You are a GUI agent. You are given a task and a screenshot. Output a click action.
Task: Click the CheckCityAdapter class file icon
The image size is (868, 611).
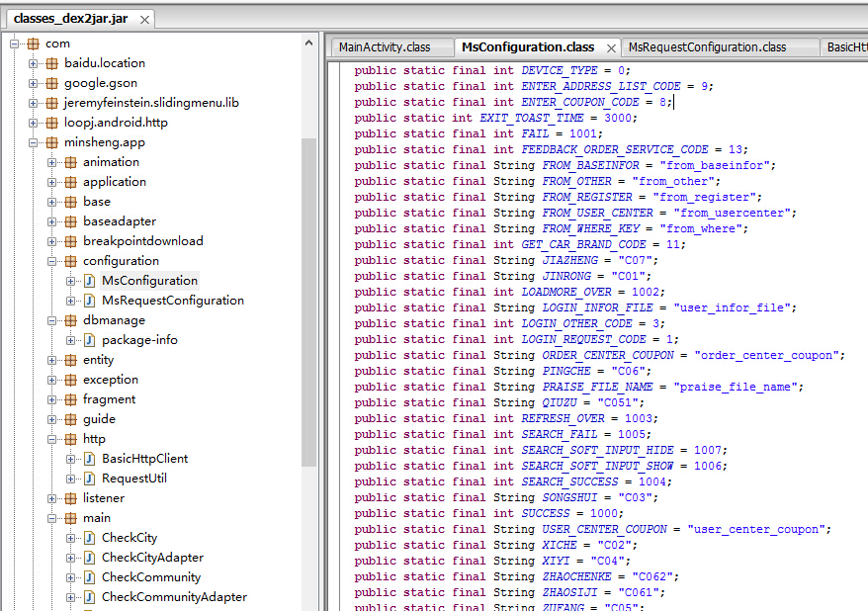(x=90, y=558)
